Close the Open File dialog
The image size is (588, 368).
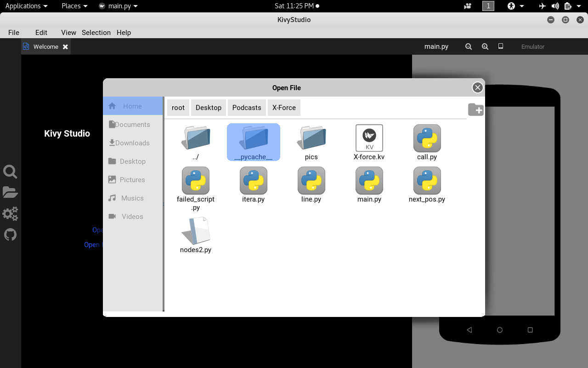(478, 87)
